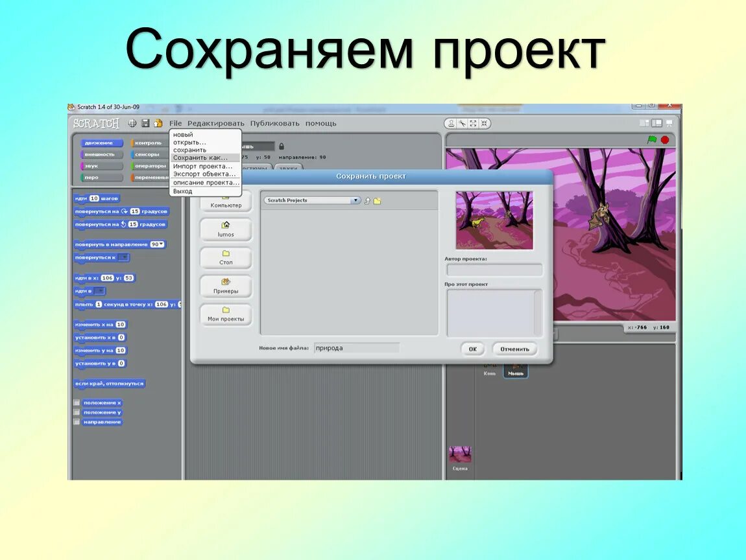This screenshot has width=746, height=560.
Task: Select the Сцена stage thumbnail
Action: (x=460, y=459)
